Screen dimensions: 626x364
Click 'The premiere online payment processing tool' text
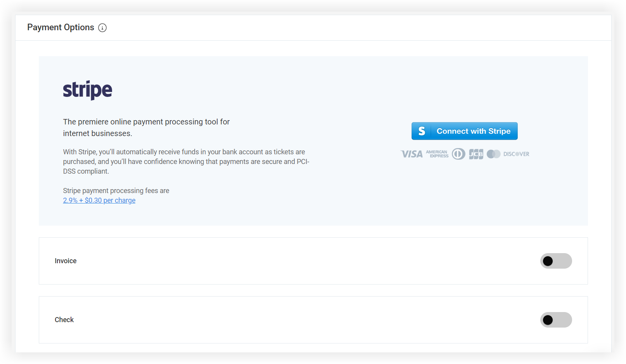click(146, 128)
